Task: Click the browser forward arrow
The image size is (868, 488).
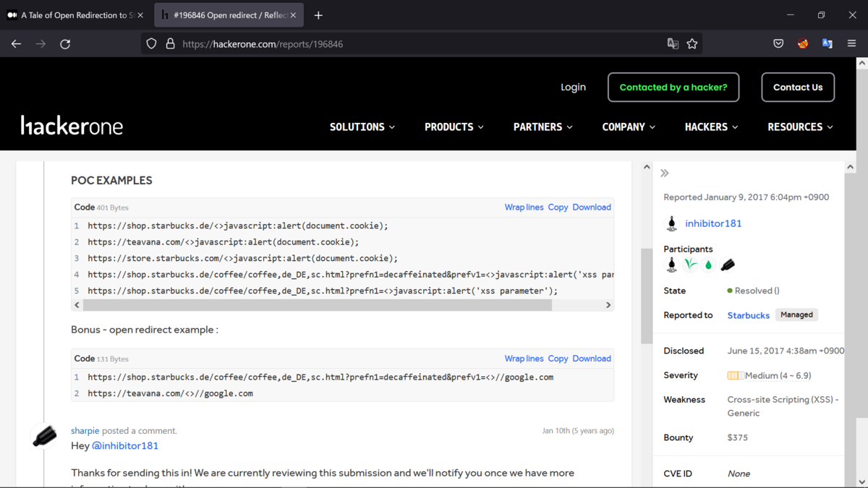Action: click(41, 44)
